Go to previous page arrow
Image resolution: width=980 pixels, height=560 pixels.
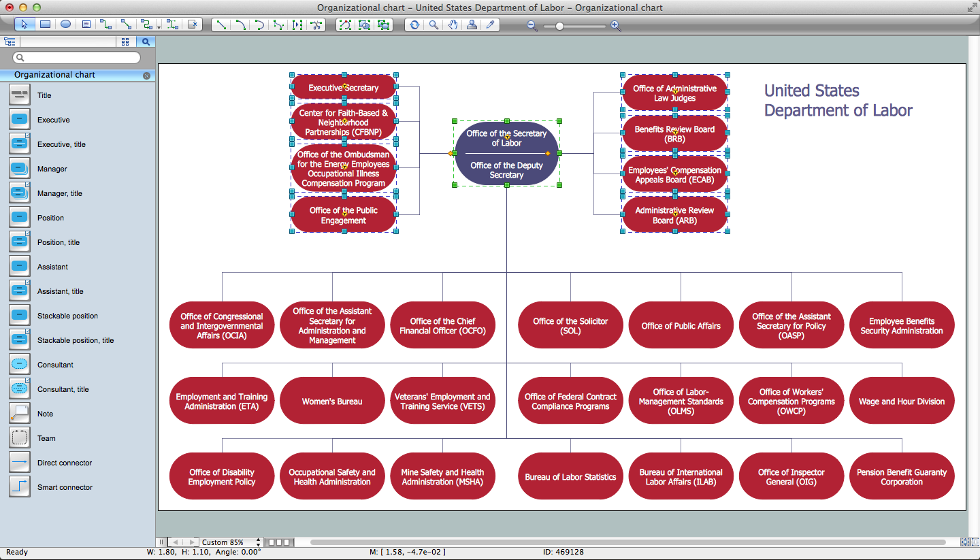click(176, 542)
